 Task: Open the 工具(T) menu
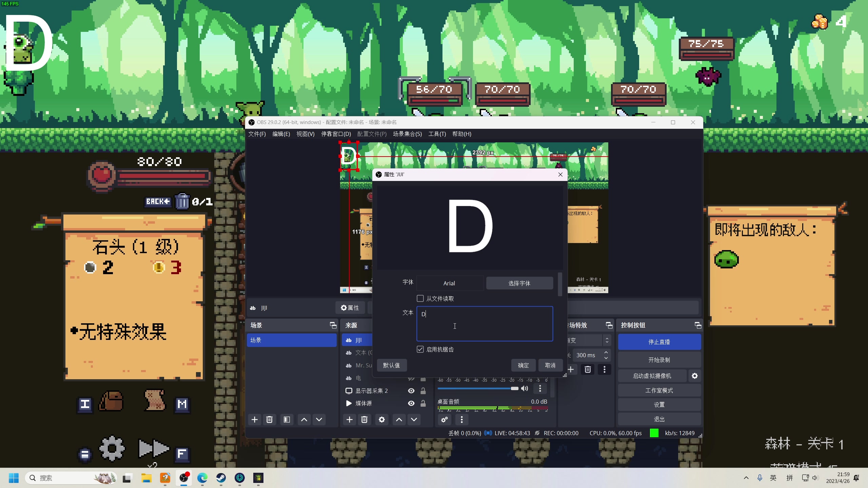click(437, 134)
